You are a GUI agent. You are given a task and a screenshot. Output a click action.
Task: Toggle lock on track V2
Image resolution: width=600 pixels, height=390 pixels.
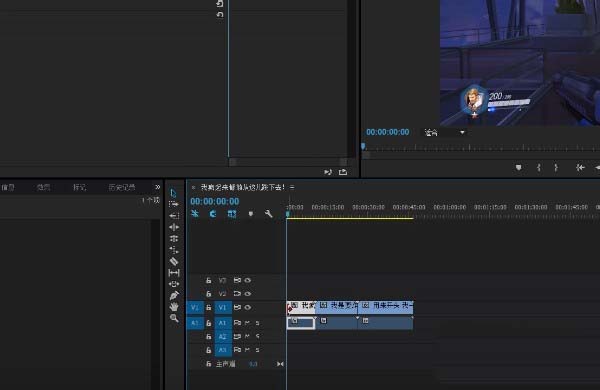pos(209,294)
